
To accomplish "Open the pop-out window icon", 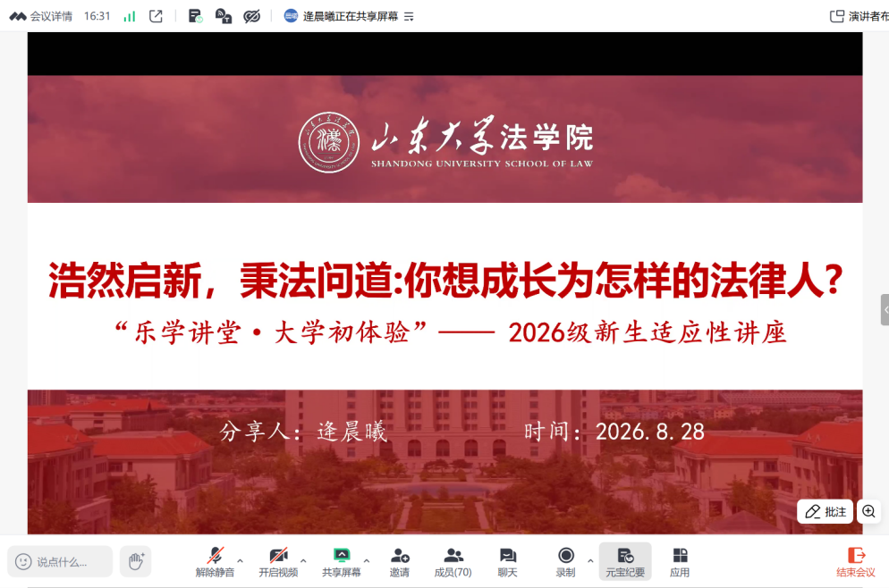I will pos(156,16).
